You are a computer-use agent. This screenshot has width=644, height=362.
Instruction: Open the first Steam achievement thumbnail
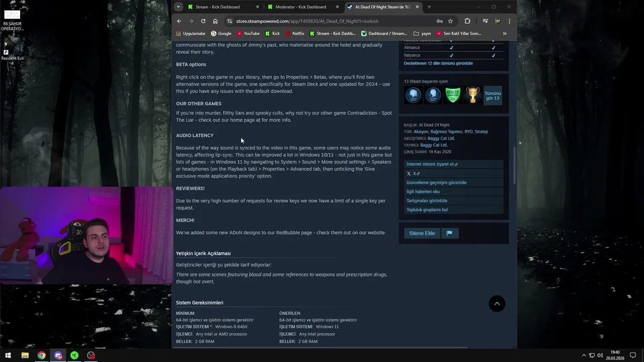coord(414,95)
